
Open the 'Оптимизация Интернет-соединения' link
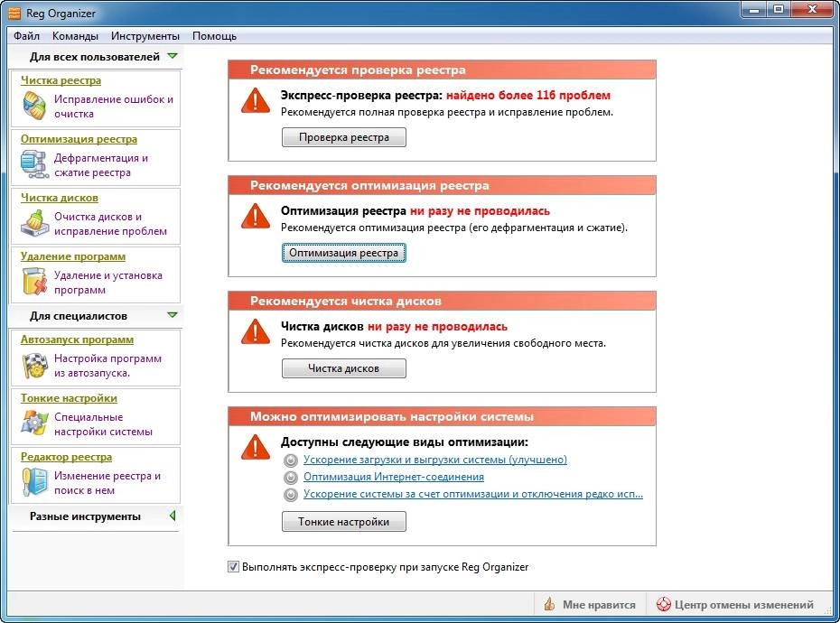click(394, 477)
